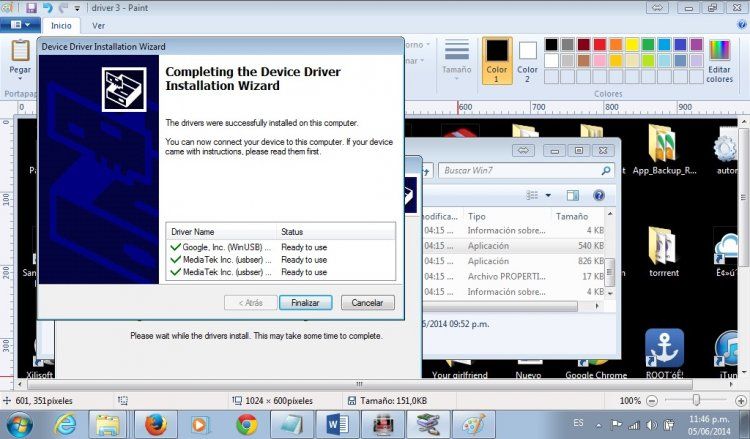Show hidden tray icons arrow

598,425
